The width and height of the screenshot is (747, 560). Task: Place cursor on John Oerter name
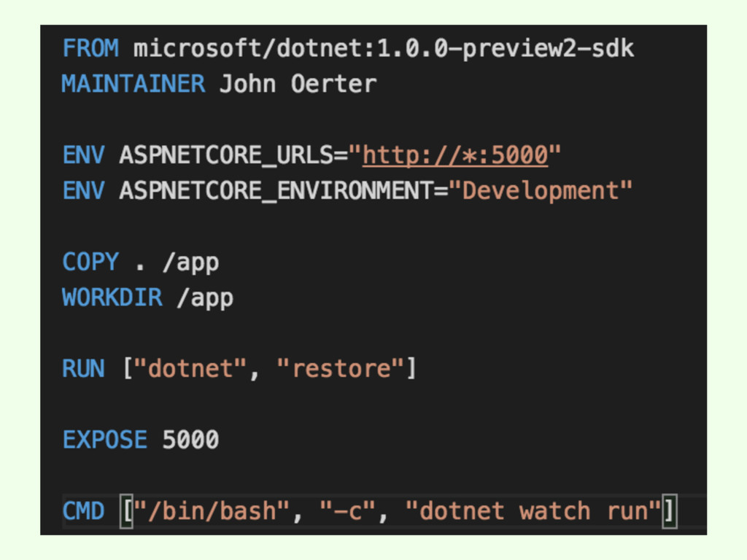click(x=298, y=84)
